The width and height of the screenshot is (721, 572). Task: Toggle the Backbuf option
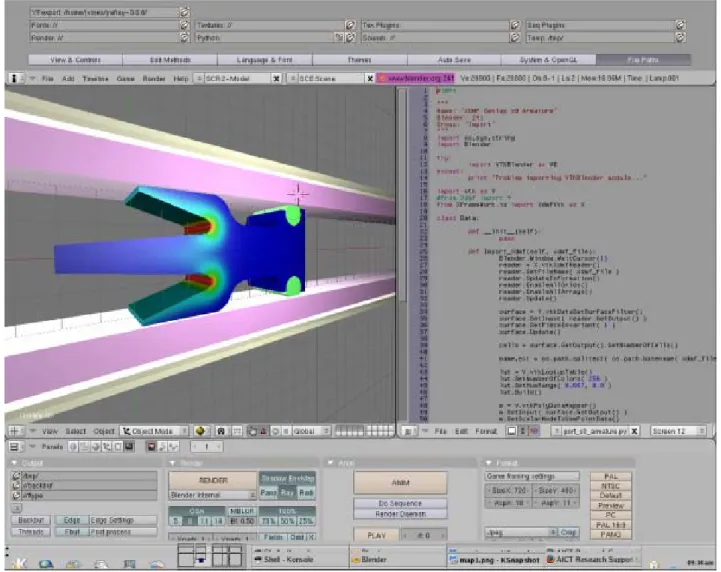31,520
